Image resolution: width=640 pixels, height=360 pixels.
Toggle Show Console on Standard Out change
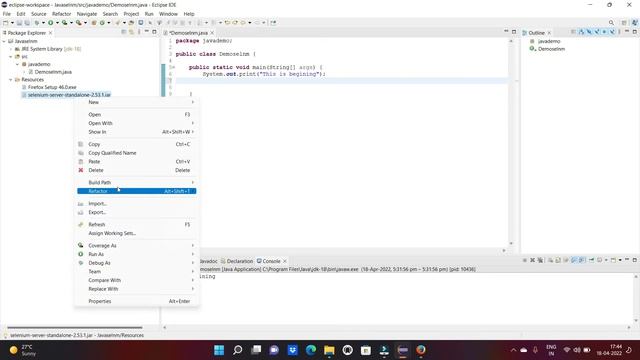pyautogui.click(x=574, y=260)
